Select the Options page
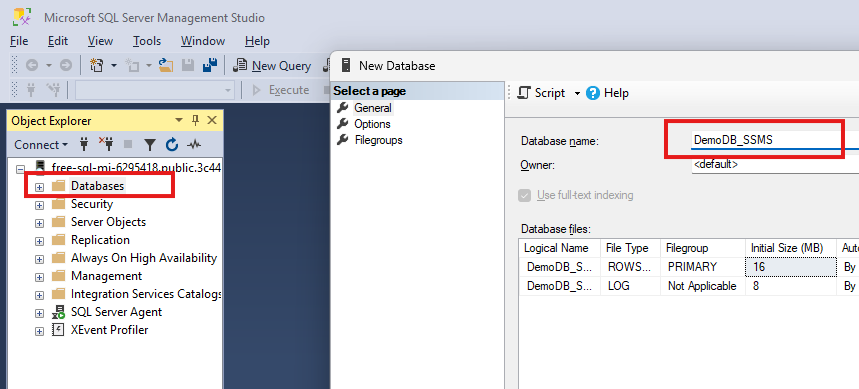The height and width of the screenshot is (389, 859). 373,124
